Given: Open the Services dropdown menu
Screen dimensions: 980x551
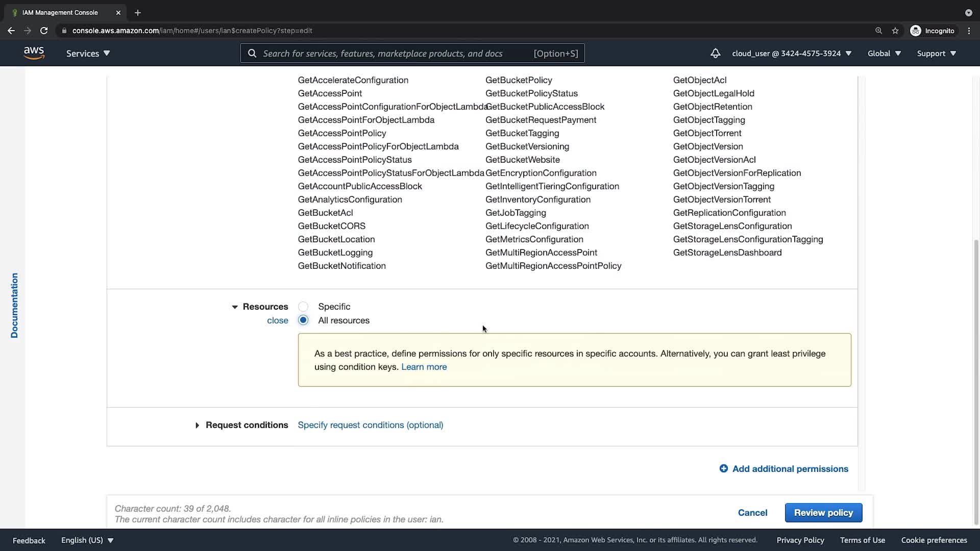Looking at the screenshot, I should [x=88, y=53].
